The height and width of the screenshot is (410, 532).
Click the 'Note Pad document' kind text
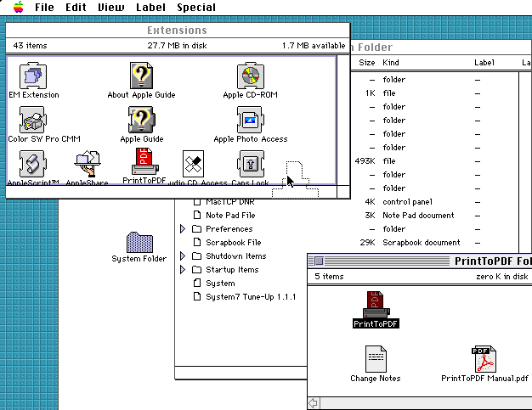pos(418,215)
